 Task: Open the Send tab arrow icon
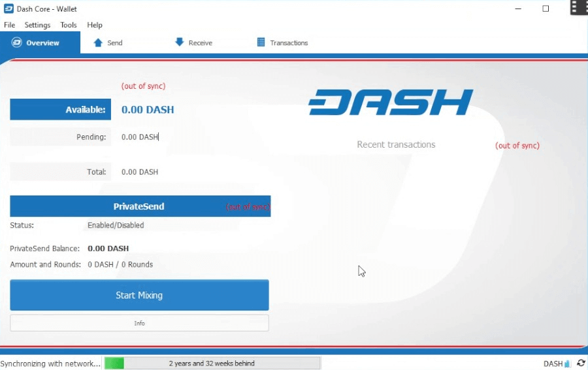(98, 42)
